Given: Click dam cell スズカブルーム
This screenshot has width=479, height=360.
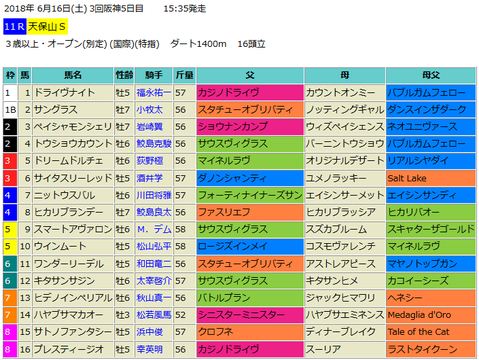Looking at the screenshot, I should (345, 229).
